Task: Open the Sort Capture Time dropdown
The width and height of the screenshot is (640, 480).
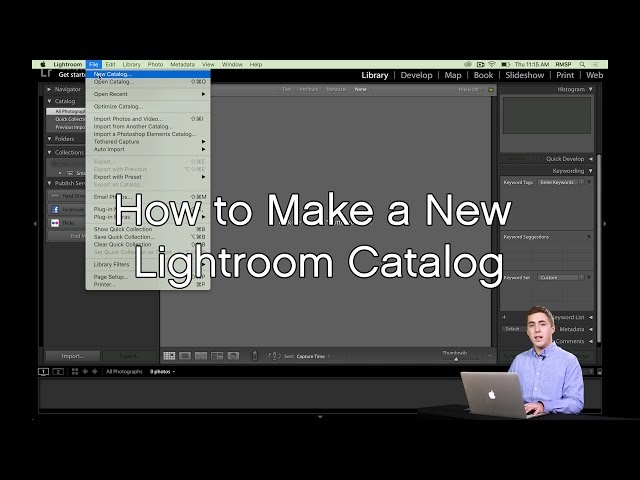Action: (313, 356)
